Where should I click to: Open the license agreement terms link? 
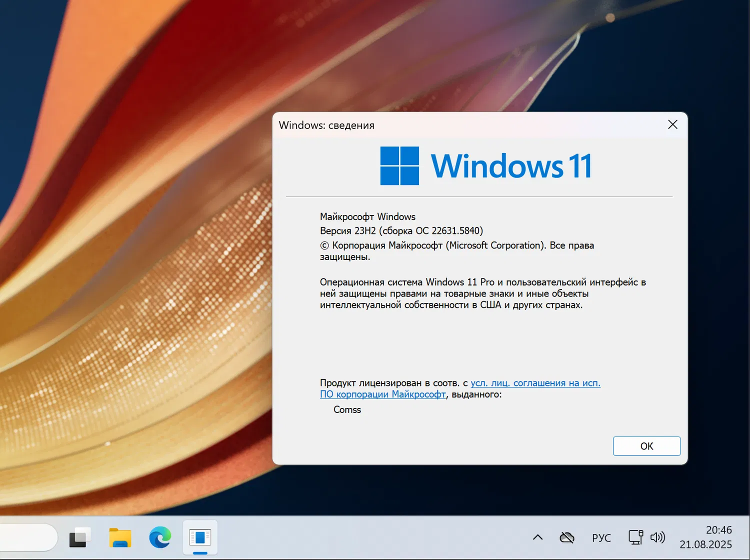pyautogui.click(x=535, y=382)
